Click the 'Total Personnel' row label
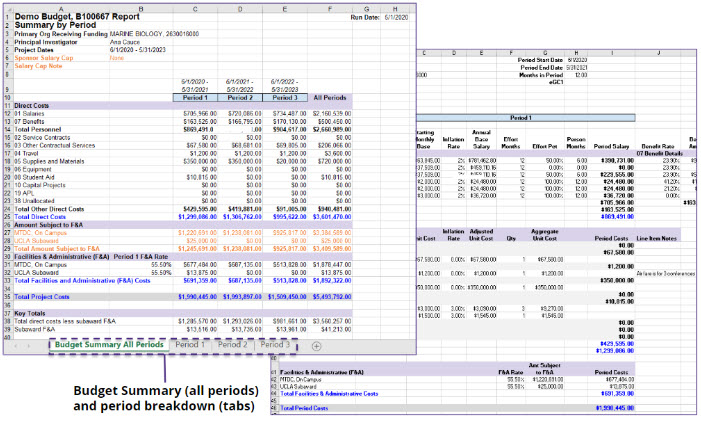Image resolution: width=701 pixels, height=421 pixels. click(38, 130)
